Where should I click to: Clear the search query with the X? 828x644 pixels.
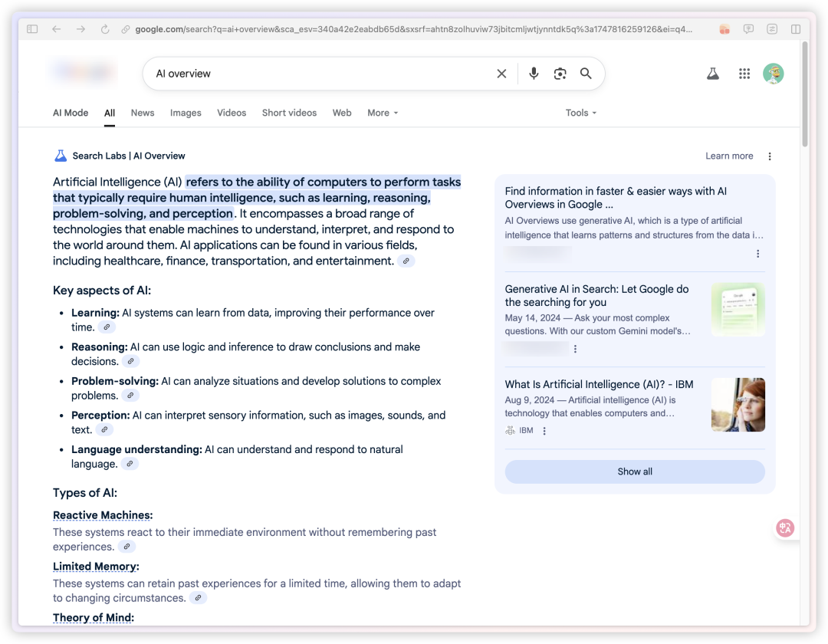pos(501,73)
